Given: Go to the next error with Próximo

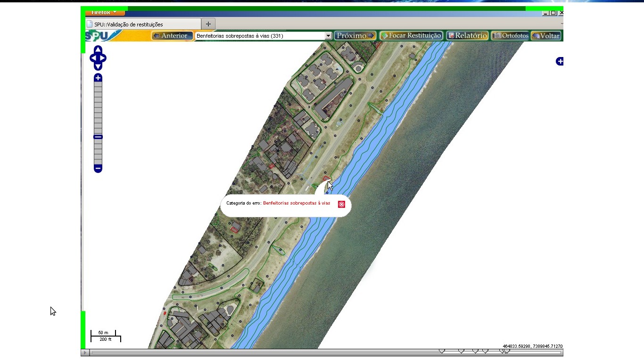Looking at the screenshot, I should (355, 36).
